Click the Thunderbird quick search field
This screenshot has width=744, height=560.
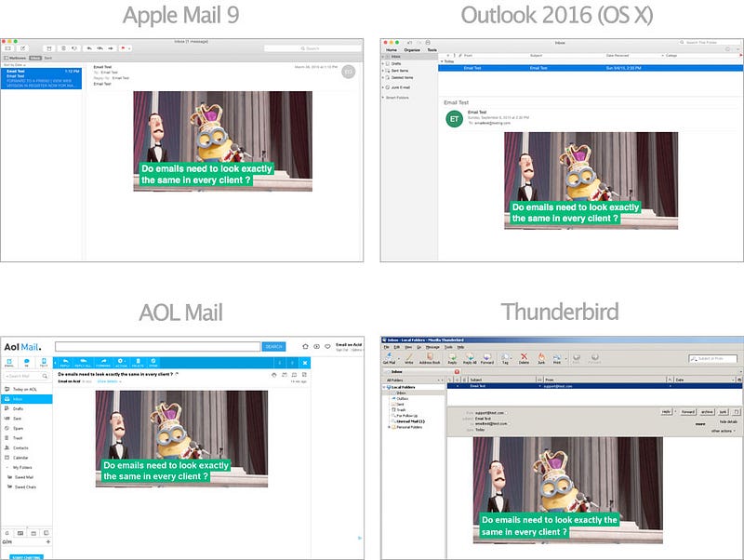tap(713, 358)
